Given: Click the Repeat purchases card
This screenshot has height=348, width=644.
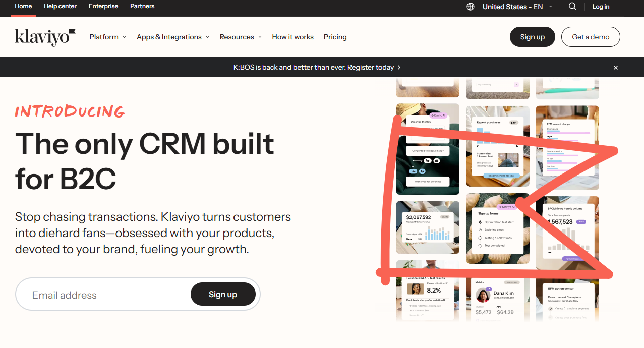Looking at the screenshot, I should coord(498,146).
